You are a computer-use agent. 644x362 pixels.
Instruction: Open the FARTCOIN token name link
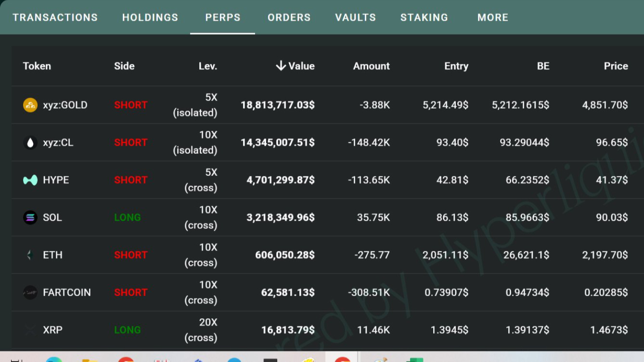67,293
